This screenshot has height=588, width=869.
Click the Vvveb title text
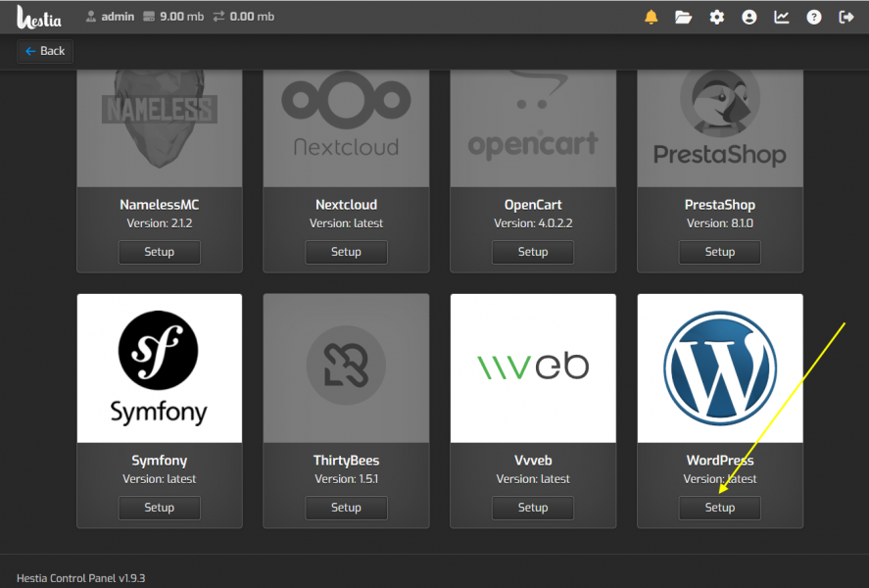[533, 461]
